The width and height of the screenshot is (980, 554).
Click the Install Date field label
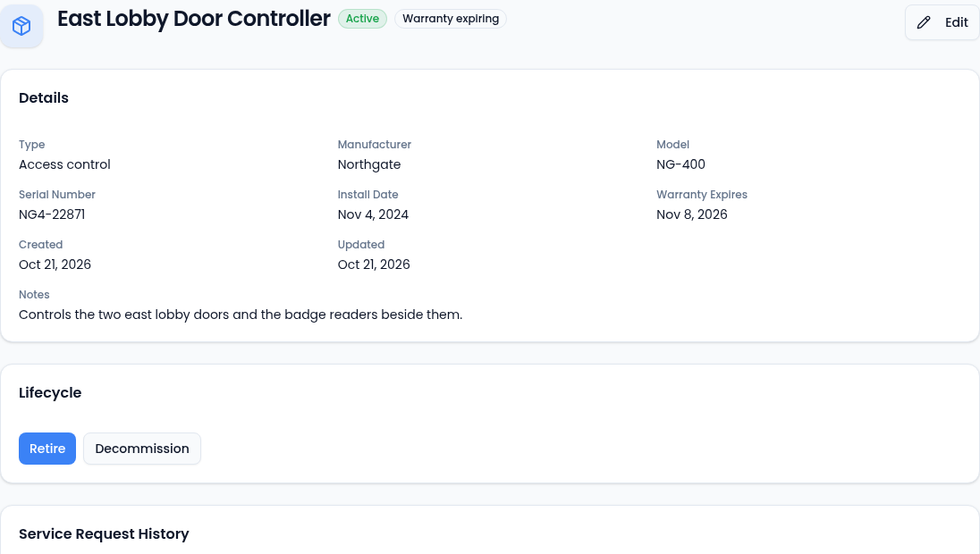pos(367,194)
